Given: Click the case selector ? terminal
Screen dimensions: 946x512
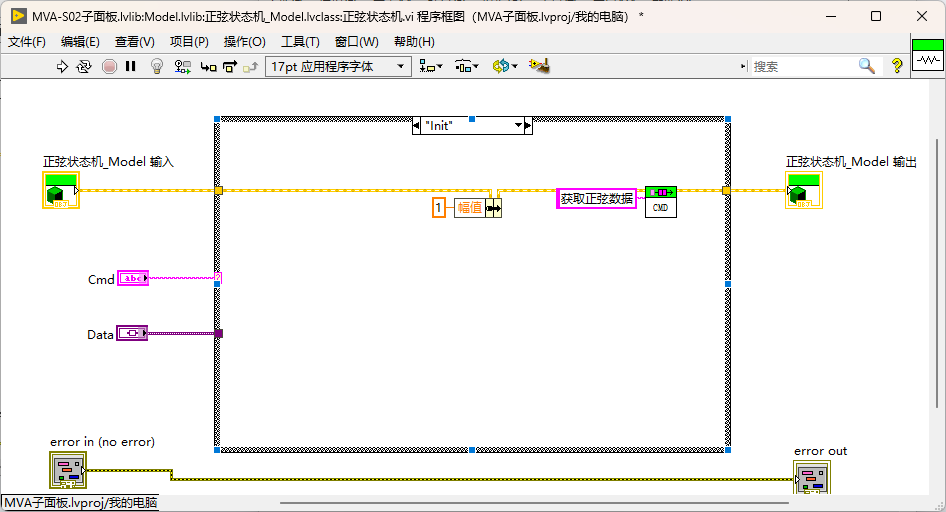Looking at the screenshot, I should click(218, 277).
